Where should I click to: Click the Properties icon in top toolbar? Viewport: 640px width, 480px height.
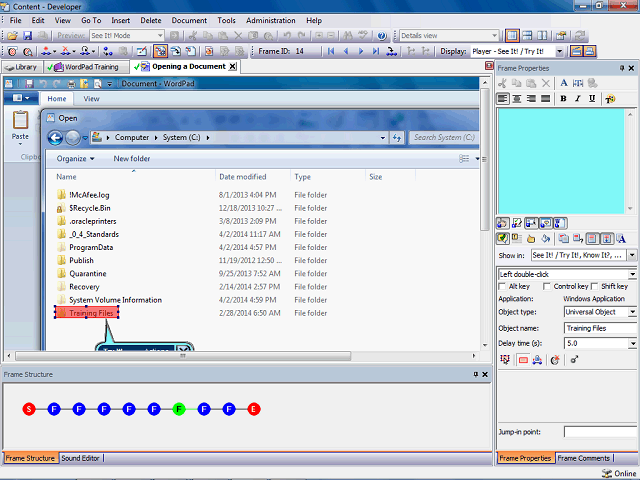tap(561, 36)
